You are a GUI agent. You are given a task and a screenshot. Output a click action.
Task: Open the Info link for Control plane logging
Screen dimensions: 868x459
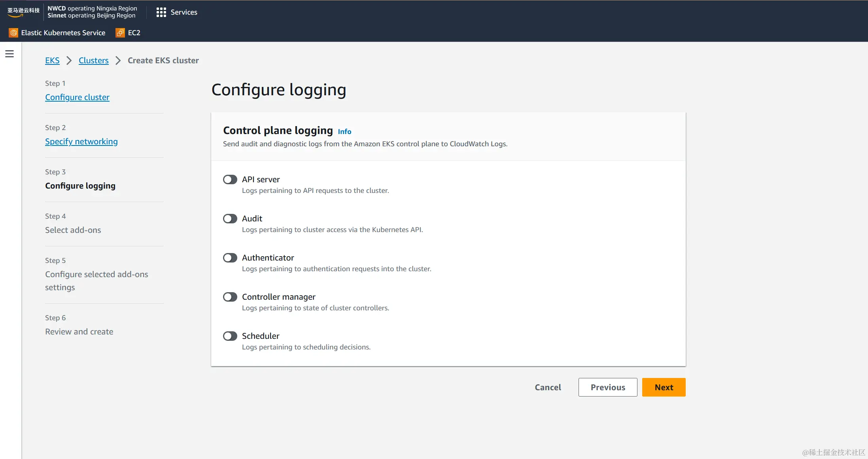click(x=344, y=132)
